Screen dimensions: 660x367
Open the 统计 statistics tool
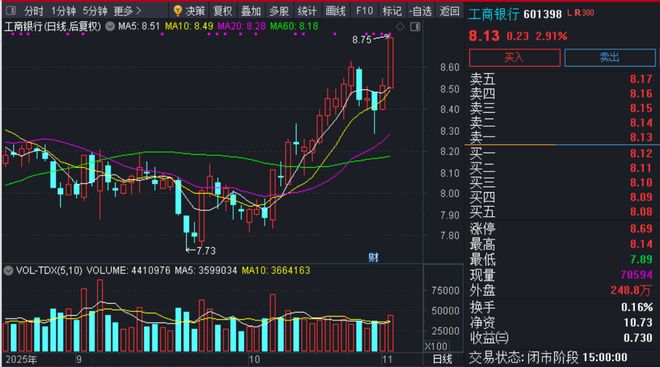coord(307,11)
